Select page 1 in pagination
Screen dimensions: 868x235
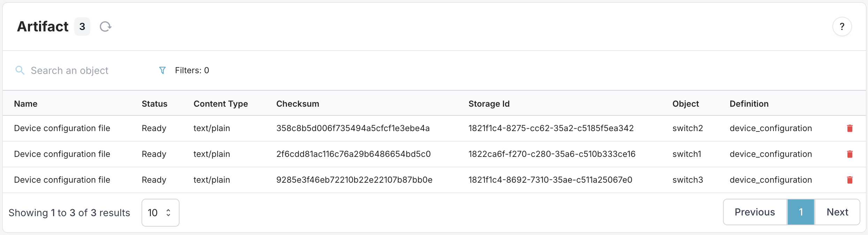(801, 212)
